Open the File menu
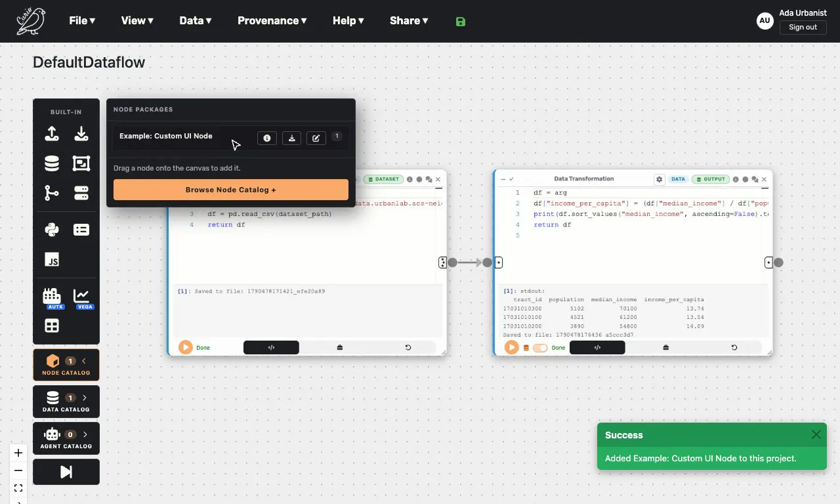Image resolution: width=840 pixels, height=504 pixels. tap(82, 20)
